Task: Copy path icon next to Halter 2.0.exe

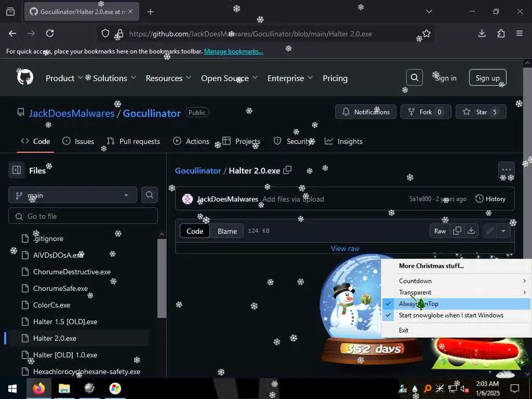Action: 287,170
